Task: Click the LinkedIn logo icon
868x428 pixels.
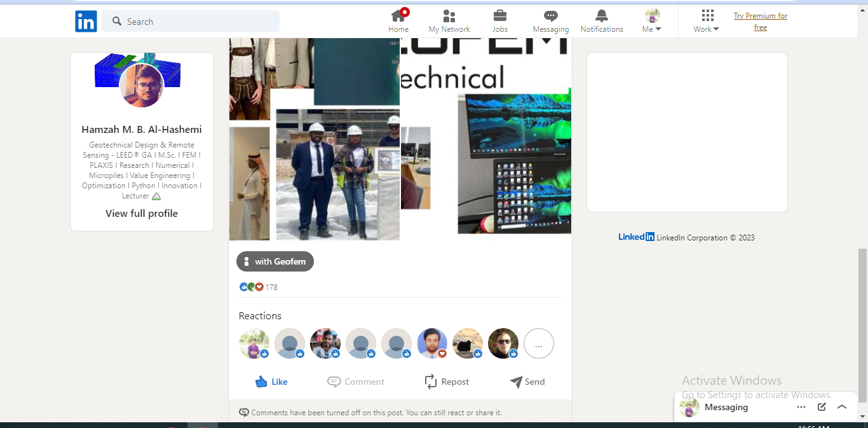Action: [x=86, y=21]
